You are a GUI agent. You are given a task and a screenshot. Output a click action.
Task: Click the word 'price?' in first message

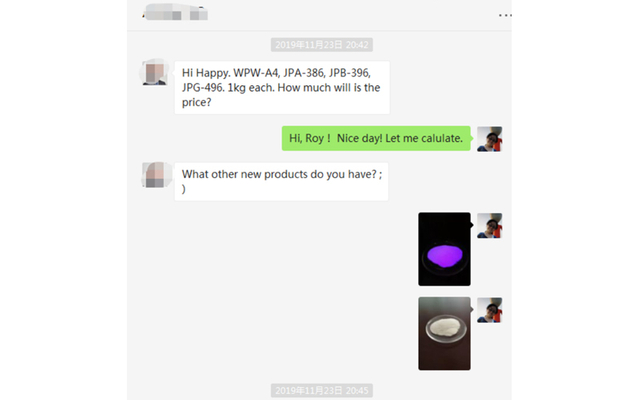196,102
